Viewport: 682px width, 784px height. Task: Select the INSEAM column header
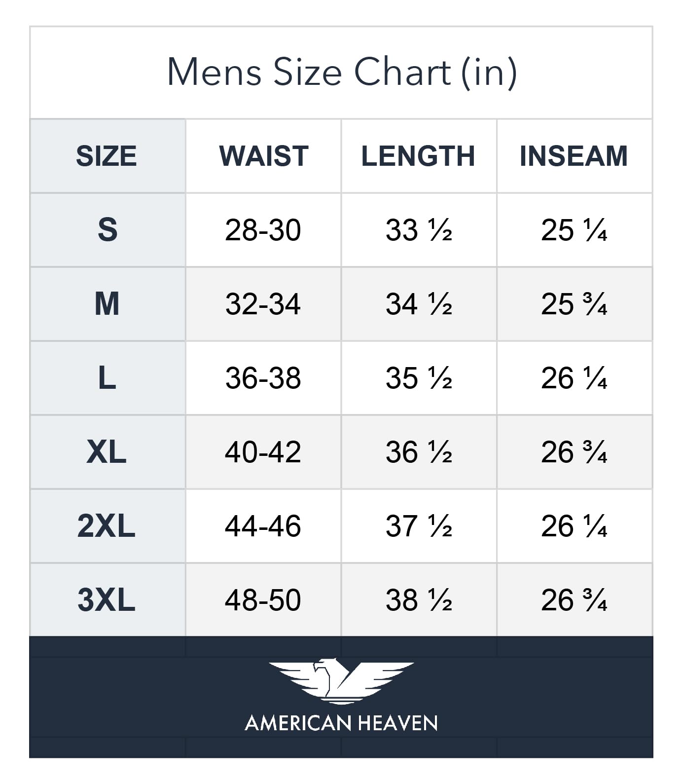(x=574, y=156)
